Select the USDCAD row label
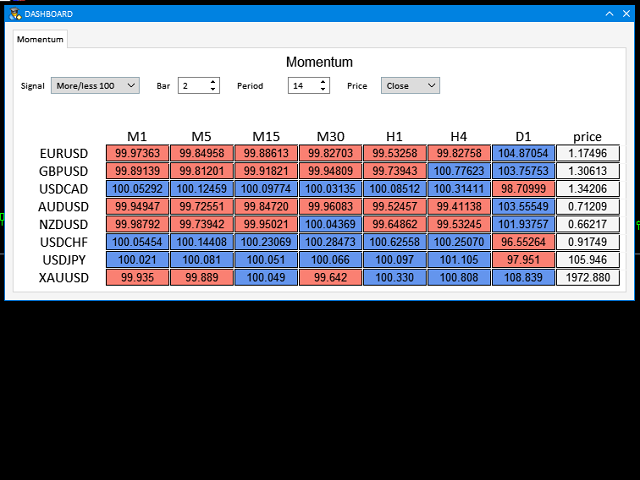This screenshot has height=480, width=640. click(x=64, y=189)
